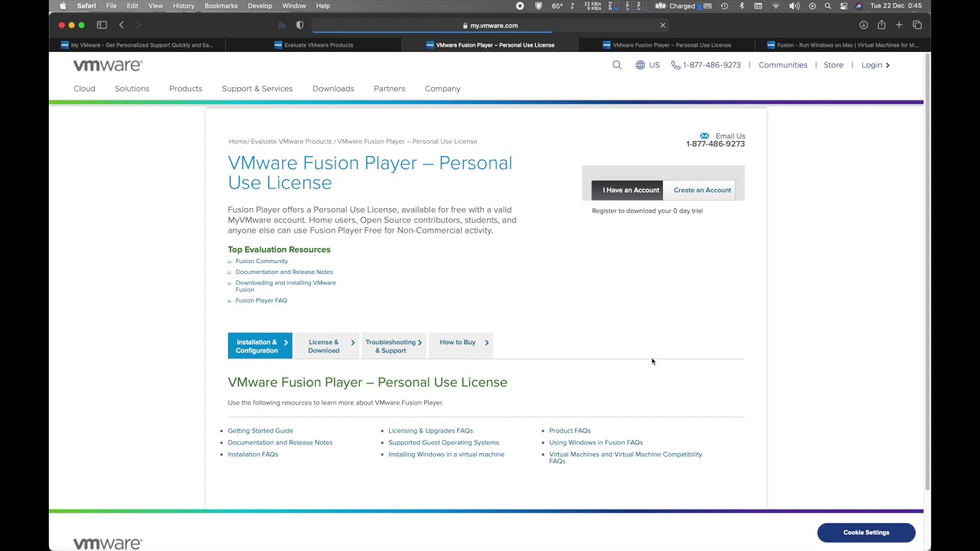
Task: Click Login in the header
Action: pyautogui.click(x=875, y=65)
